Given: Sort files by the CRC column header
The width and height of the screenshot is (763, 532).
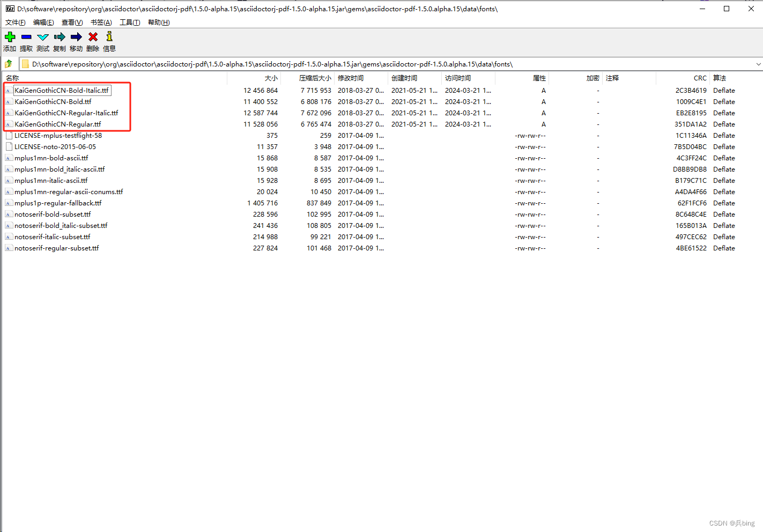Looking at the screenshot, I should (700, 78).
